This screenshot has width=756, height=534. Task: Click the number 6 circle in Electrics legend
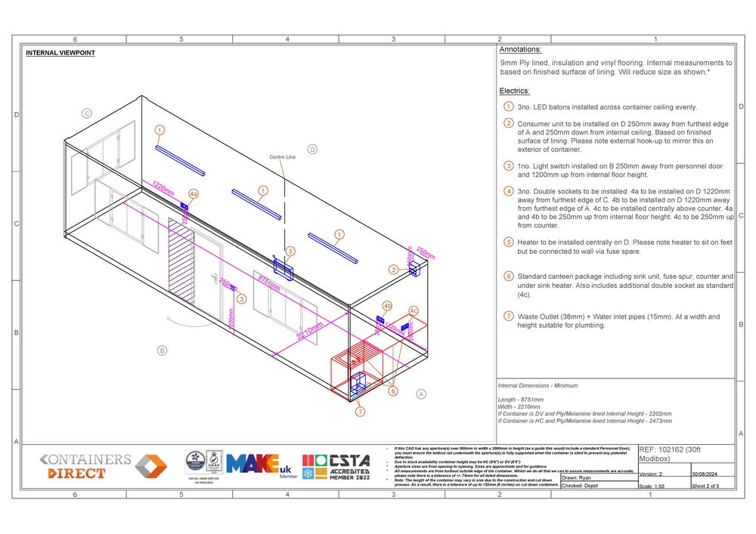[x=509, y=276]
